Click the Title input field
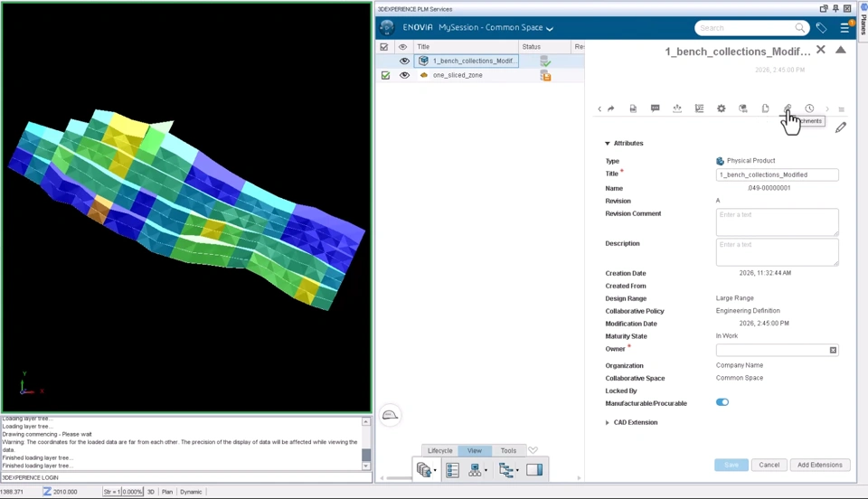This screenshot has height=499, width=868. (778, 174)
